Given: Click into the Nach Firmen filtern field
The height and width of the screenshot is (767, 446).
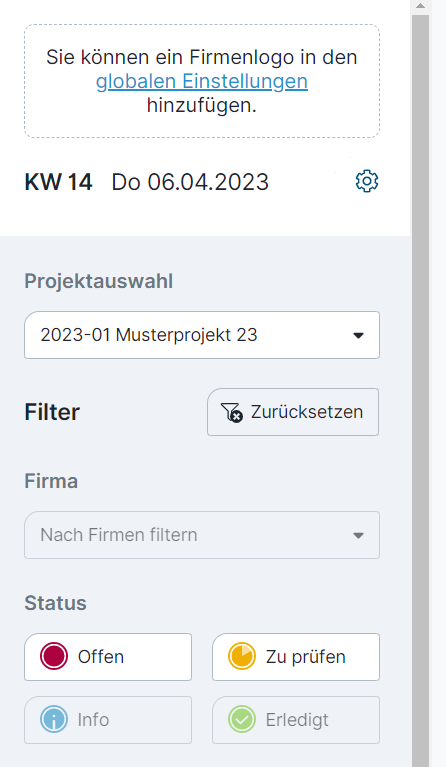Looking at the screenshot, I should (202, 535).
